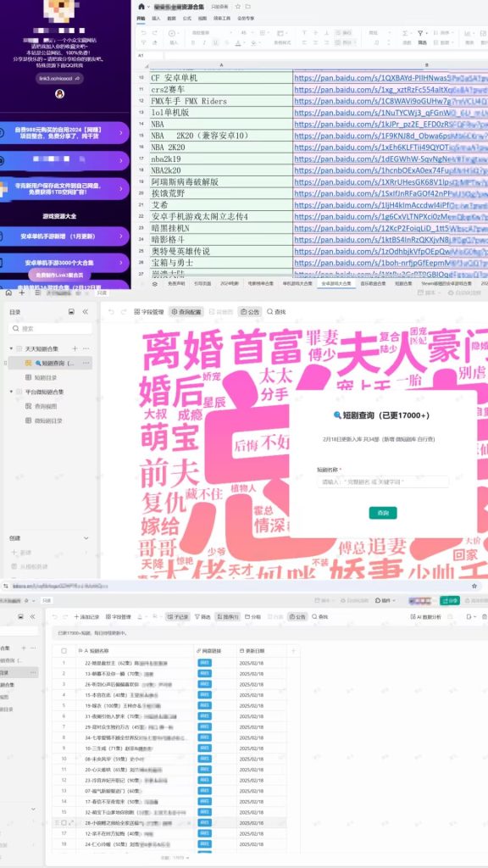Click 网盘链接 button in table row 1
The width and height of the screenshot is (488, 868).
click(204, 663)
